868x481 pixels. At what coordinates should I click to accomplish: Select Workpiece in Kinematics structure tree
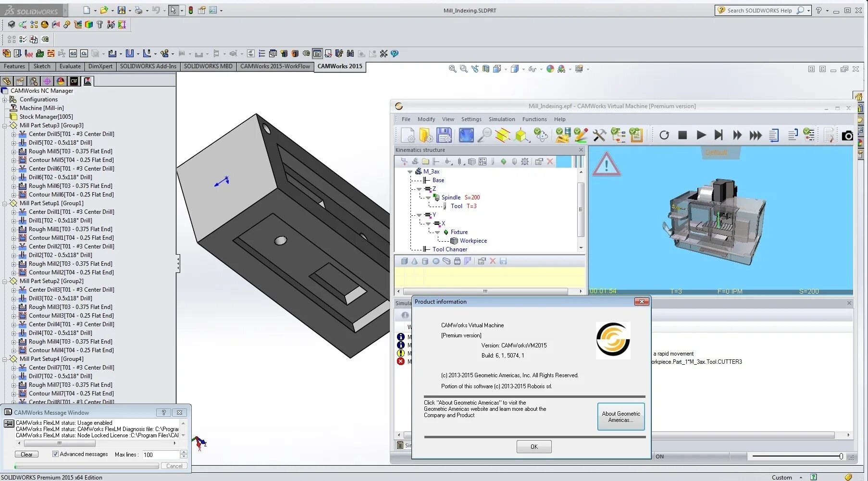click(473, 241)
